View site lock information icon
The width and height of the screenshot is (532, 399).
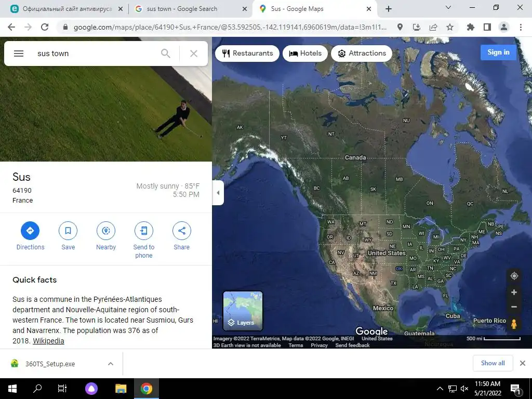[65, 27]
